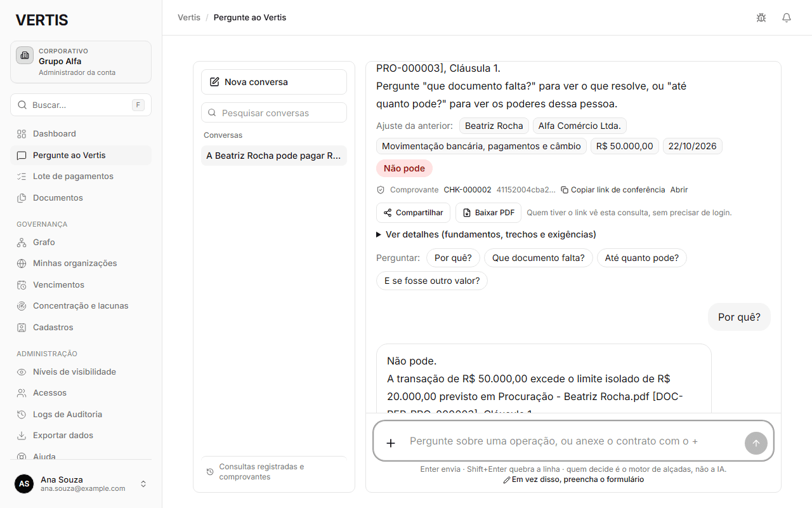This screenshot has width=812, height=508.
Task: Open Pergunte ao Vertis in sidebar
Action: (x=81, y=156)
